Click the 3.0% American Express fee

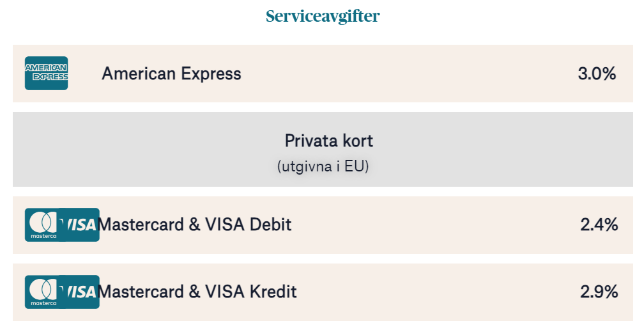click(x=597, y=74)
